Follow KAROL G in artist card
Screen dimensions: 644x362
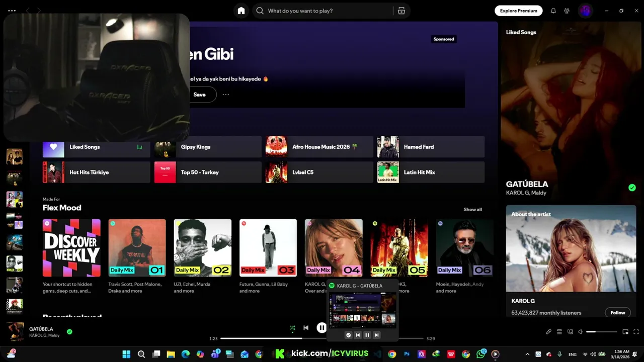(x=617, y=313)
